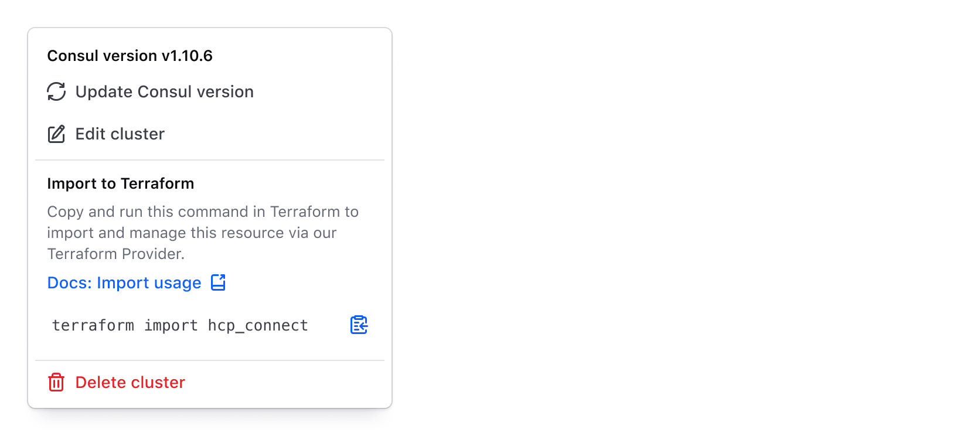Screen dimensions: 980x436
Task: Click the Consul version v1.10.6 heading
Action: tap(130, 55)
